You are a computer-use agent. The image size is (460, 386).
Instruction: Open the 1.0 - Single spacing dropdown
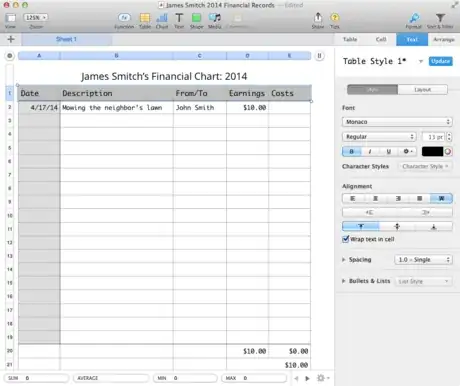click(x=423, y=260)
